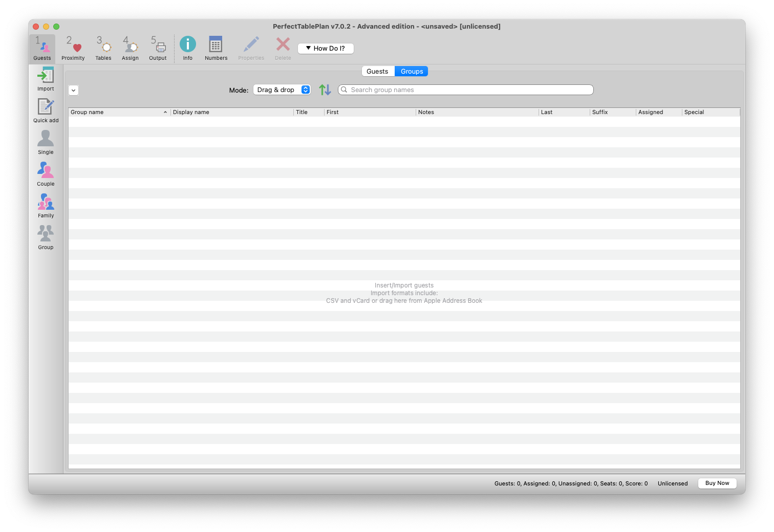Insert a Family from the sidebar
The image size is (774, 532).
[46, 205]
